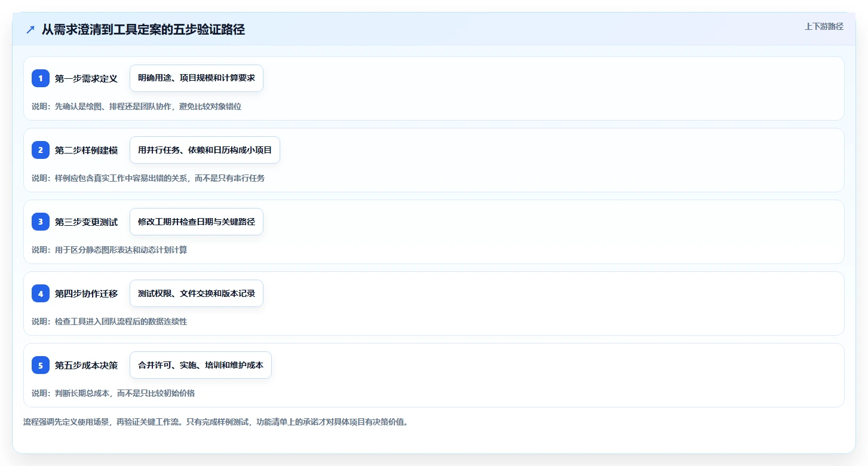This screenshot has width=868, height=466.
Task: Click the 上下游路径 label
Action: click(824, 26)
